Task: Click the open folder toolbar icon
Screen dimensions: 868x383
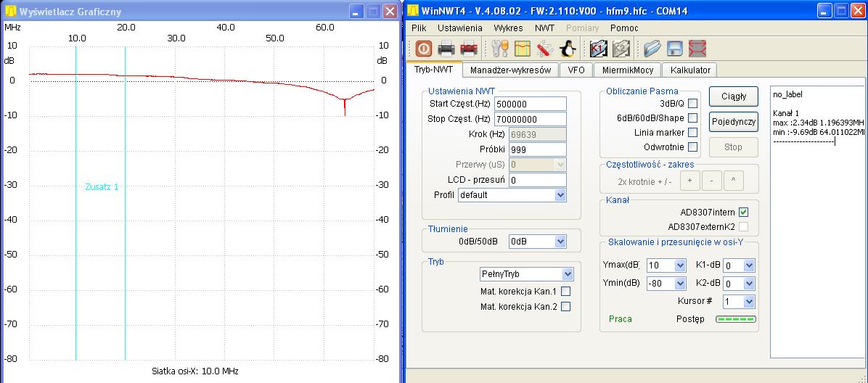Action: click(x=652, y=49)
